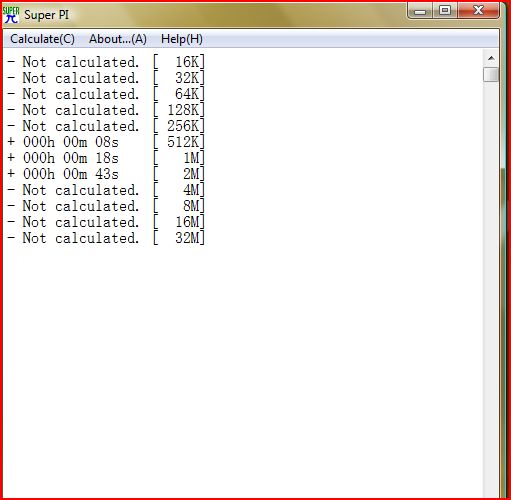This screenshot has width=511, height=500.
Task: Open the About...(A) menu
Action: point(118,39)
